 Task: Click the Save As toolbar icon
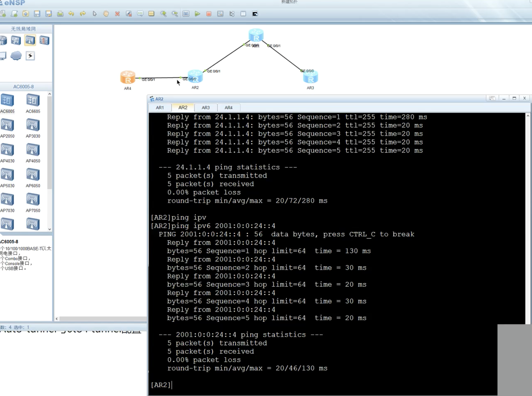(x=49, y=14)
